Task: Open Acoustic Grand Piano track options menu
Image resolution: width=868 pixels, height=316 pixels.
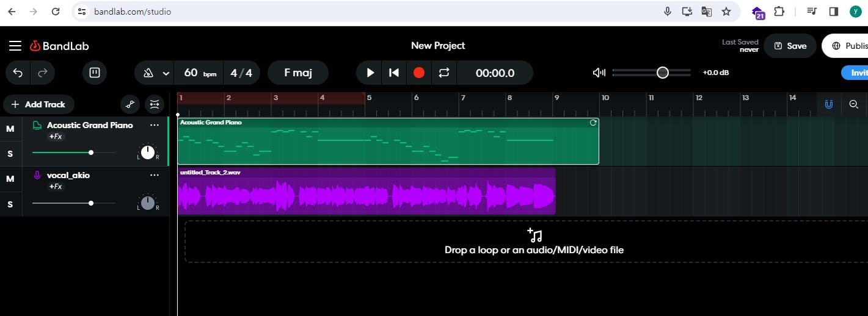Action: point(155,125)
